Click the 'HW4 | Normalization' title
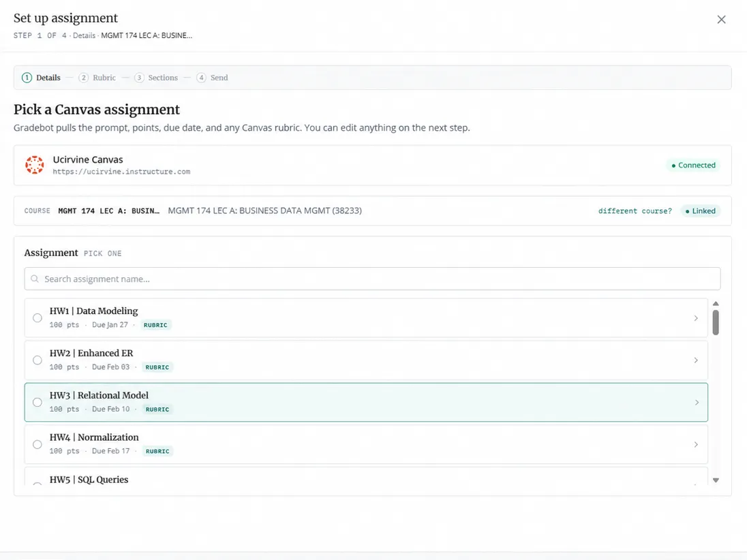This screenshot has width=747, height=560. [x=94, y=437]
